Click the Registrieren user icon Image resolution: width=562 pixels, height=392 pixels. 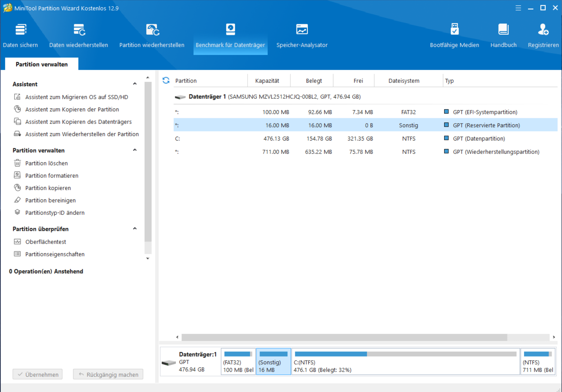543,30
